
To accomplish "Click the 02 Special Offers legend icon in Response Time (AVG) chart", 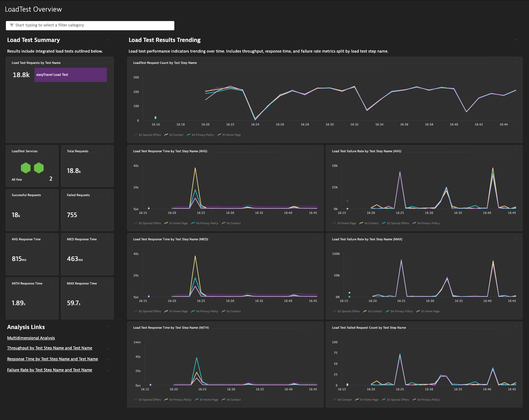I will pyautogui.click(x=136, y=223).
